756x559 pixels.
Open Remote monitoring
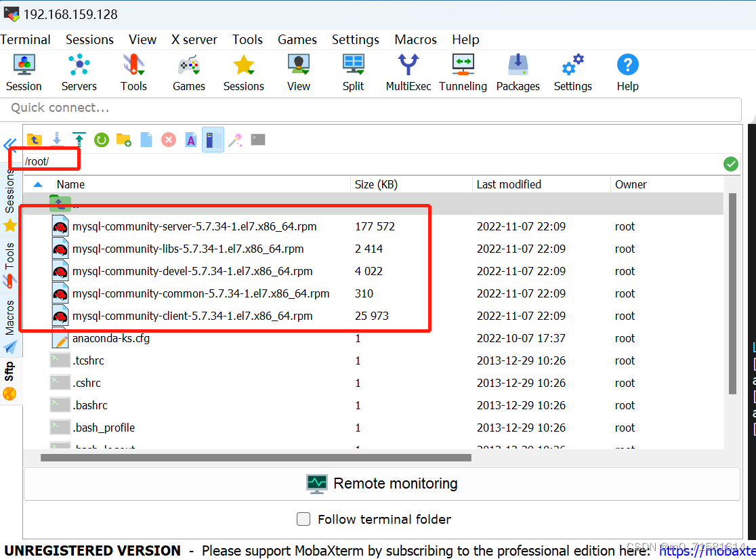383,483
